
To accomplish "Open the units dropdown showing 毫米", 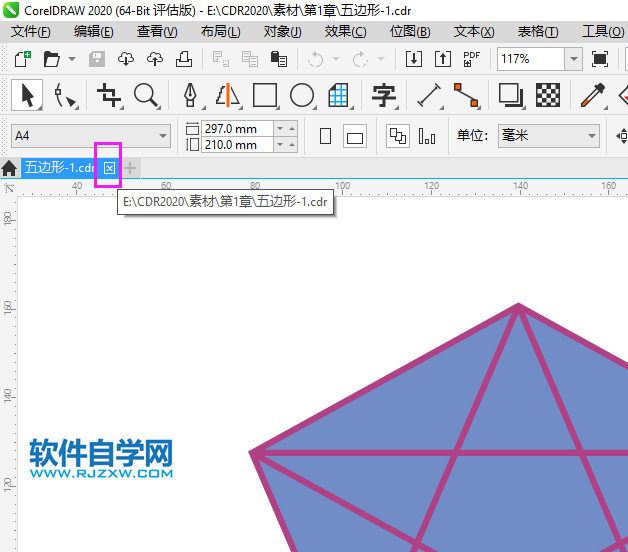I will 549,136.
